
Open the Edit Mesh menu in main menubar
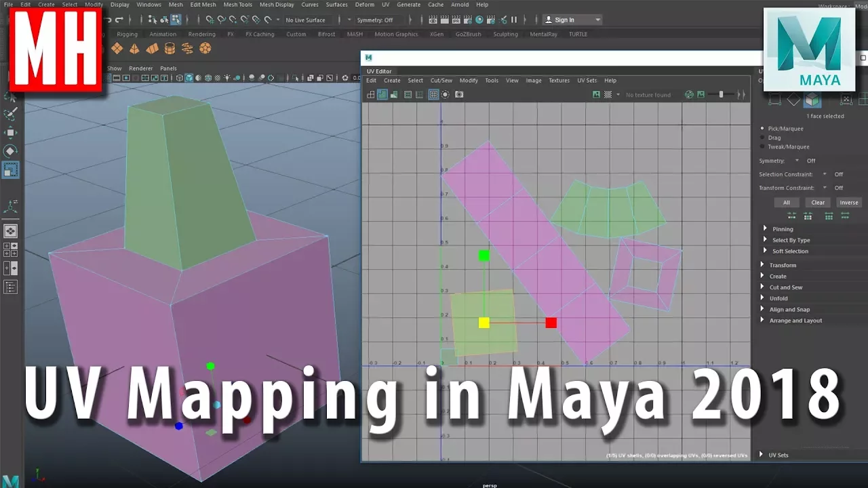coord(203,5)
